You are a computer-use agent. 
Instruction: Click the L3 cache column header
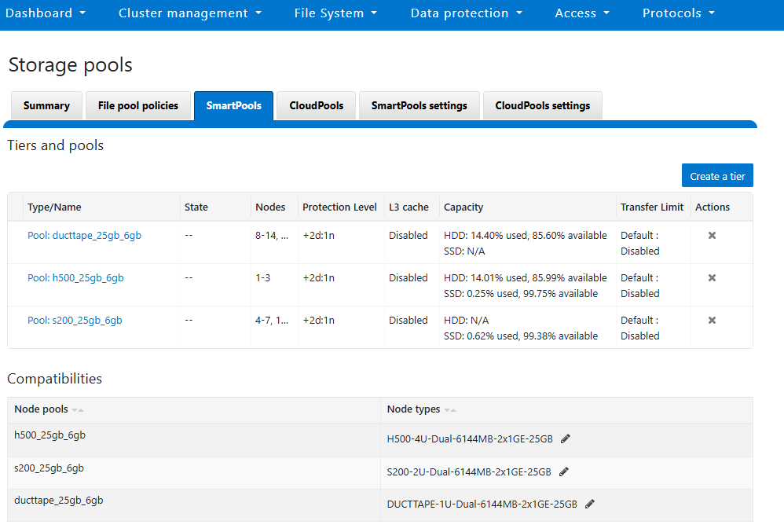pyautogui.click(x=408, y=207)
